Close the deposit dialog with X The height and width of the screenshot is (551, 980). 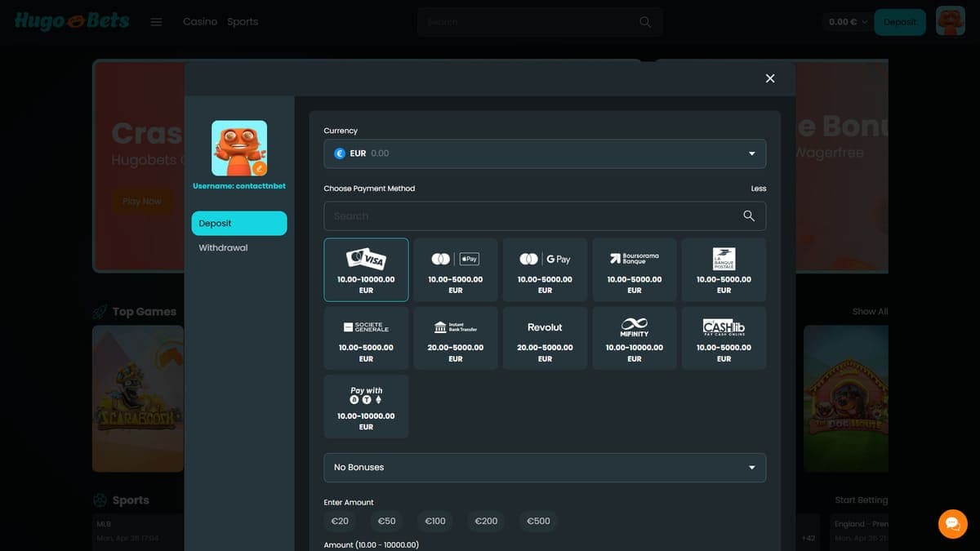pos(770,78)
